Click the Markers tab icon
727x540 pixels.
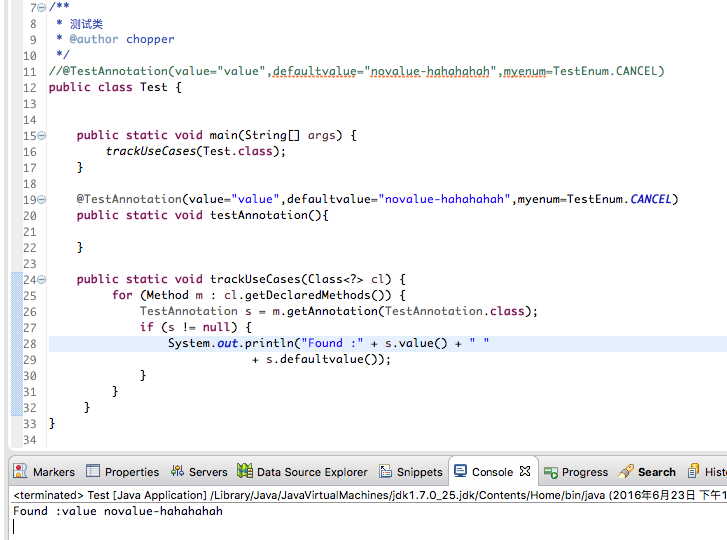pyautogui.click(x=20, y=471)
